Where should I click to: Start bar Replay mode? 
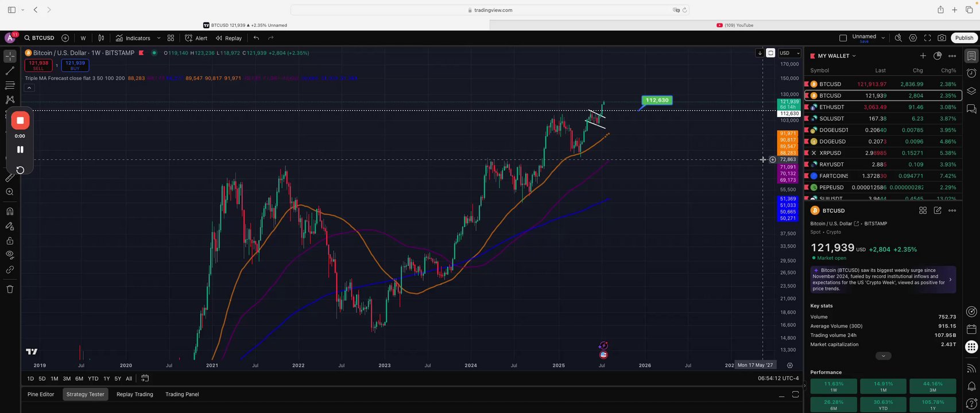click(228, 38)
